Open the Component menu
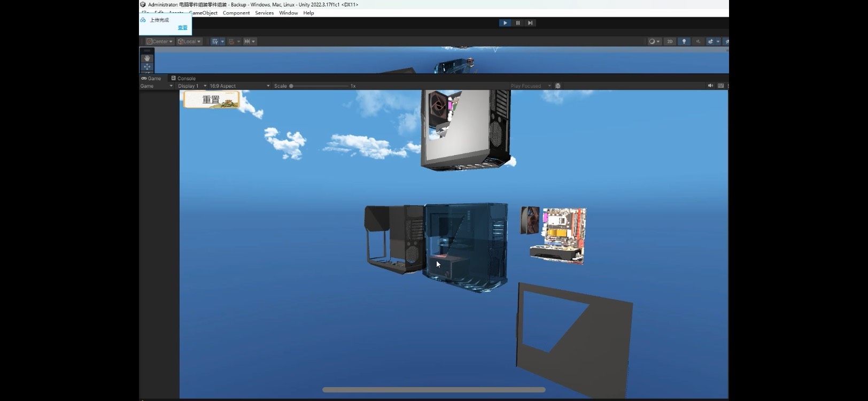Viewport: 868px width, 401px height. coord(236,13)
